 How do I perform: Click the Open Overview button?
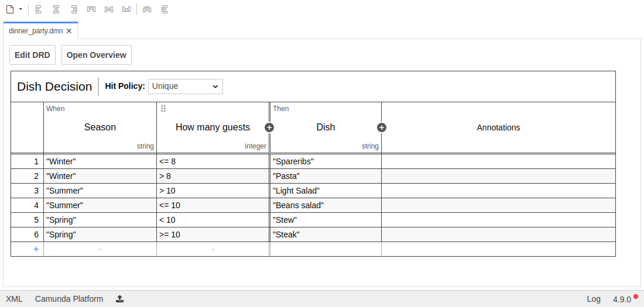(x=97, y=55)
